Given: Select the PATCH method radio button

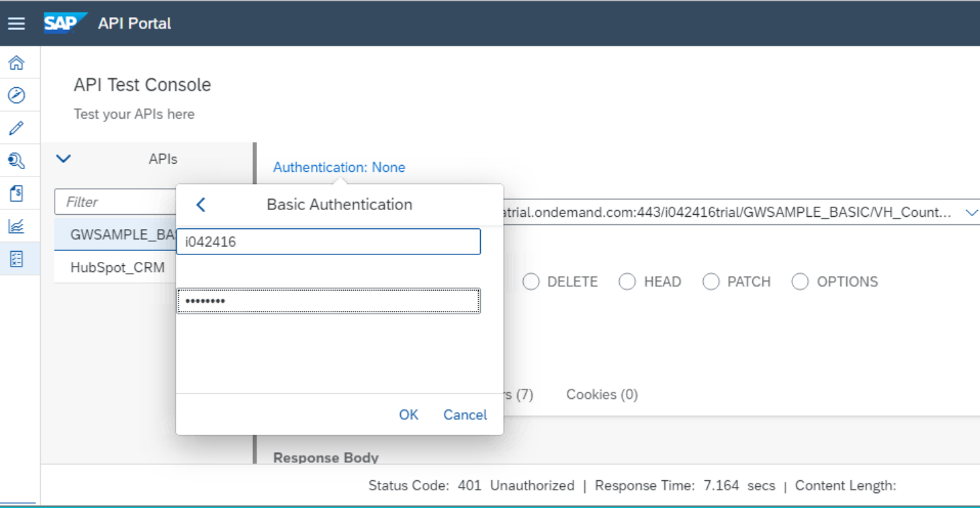Looking at the screenshot, I should 711,282.
